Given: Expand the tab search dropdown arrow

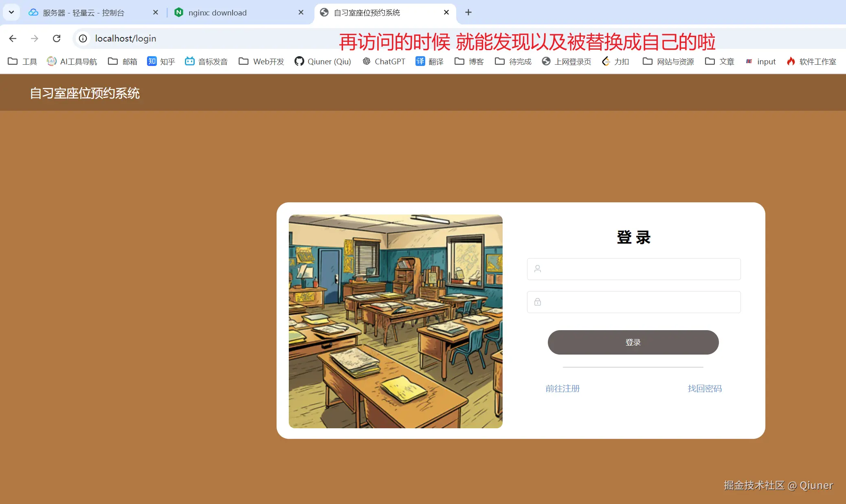Looking at the screenshot, I should pyautogui.click(x=11, y=12).
